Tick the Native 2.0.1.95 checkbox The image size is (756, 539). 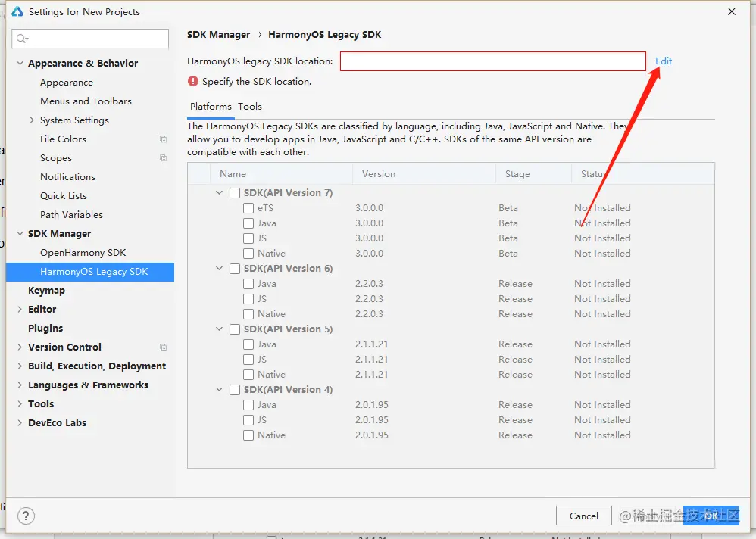click(248, 435)
